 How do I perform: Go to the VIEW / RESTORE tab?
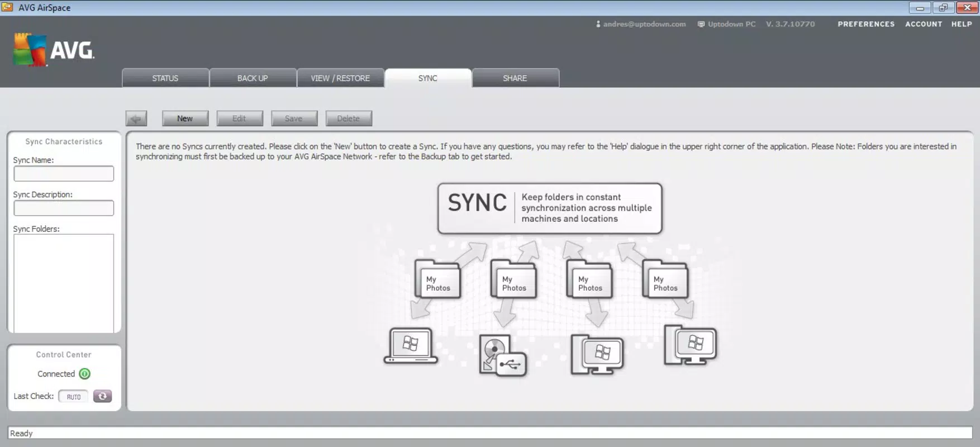tap(340, 78)
